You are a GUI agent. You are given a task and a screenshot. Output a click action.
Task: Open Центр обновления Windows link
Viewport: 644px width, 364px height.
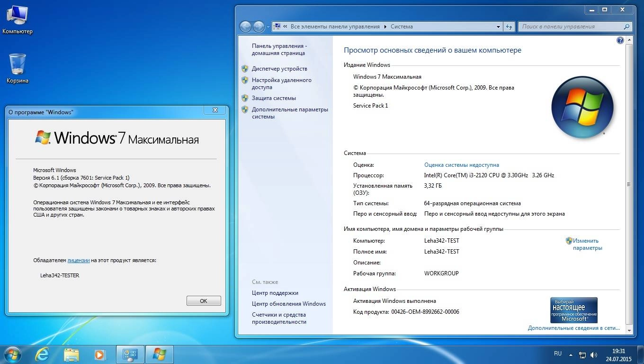[x=289, y=304]
